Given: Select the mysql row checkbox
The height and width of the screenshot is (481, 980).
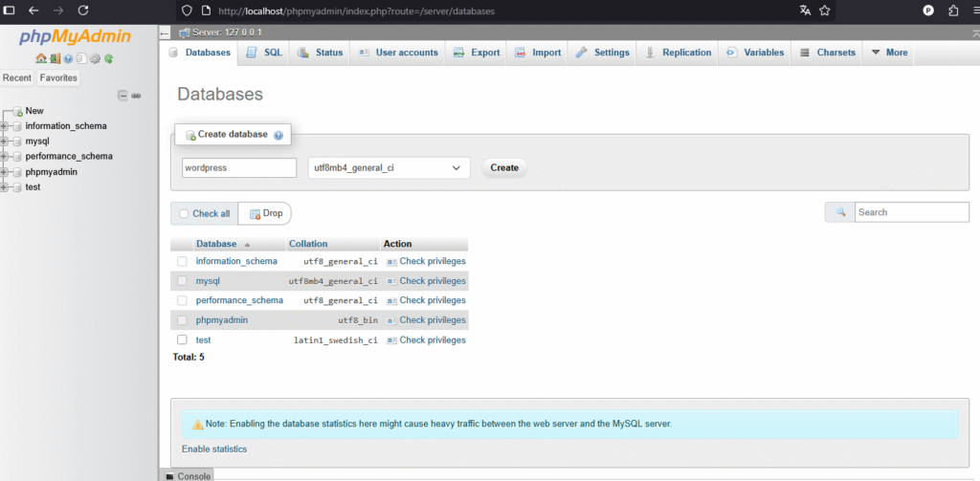Looking at the screenshot, I should pyautogui.click(x=182, y=281).
